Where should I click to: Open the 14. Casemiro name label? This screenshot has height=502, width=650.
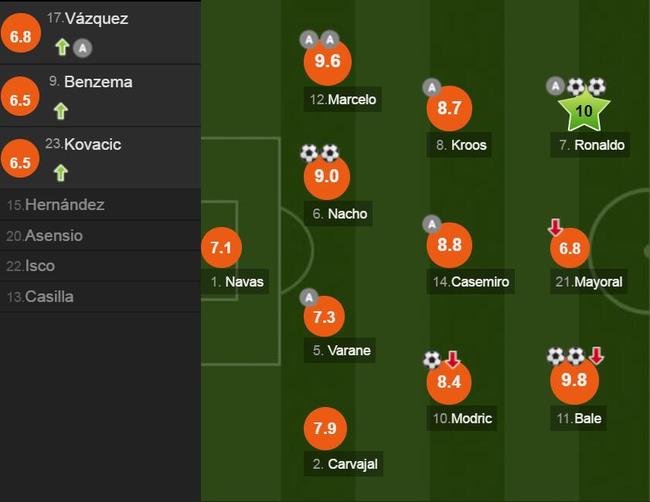[471, 282]
